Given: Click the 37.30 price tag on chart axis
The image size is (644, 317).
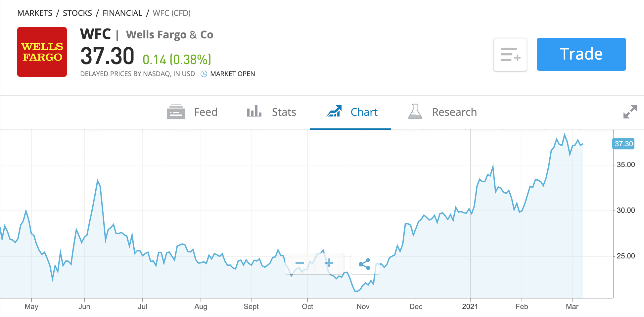Looking at the screenshot, I should coord(623,144).
